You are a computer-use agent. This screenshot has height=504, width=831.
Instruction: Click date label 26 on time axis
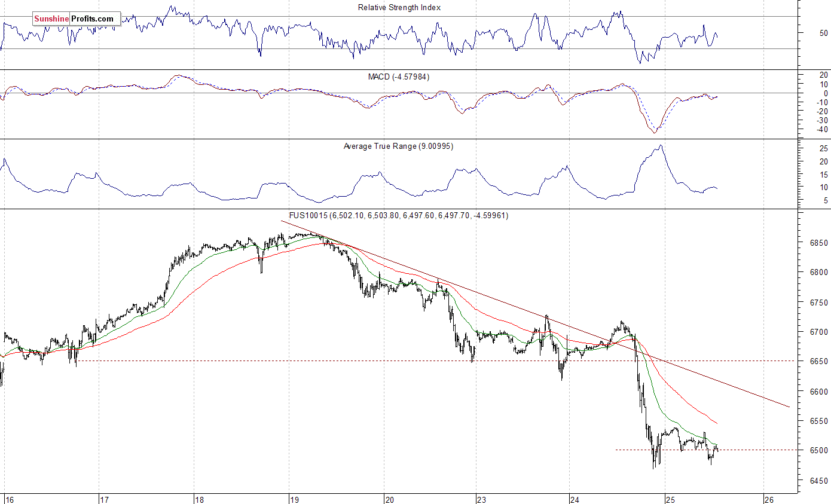(769, 499)
